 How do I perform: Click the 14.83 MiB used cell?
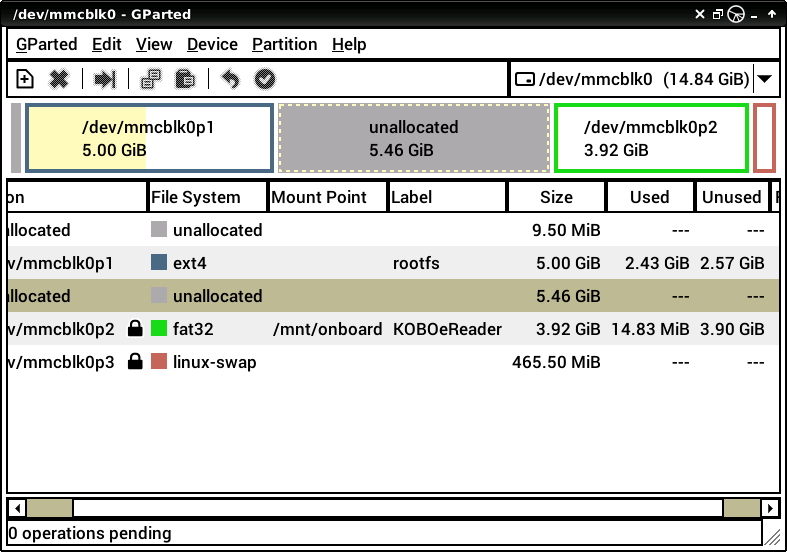[650, 329]
